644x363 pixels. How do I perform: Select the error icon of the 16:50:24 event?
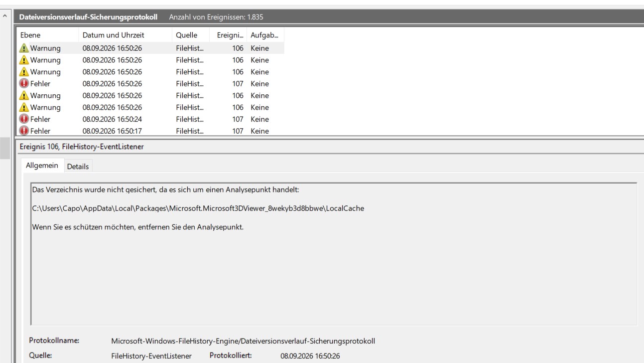pos(24,119)
